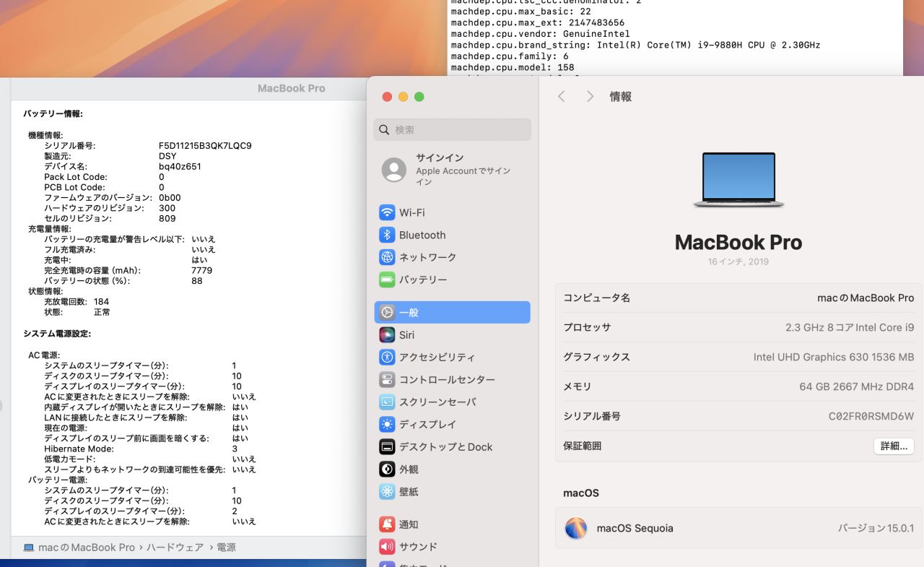
Task: Click 電源 in System Information path bar
Action: (x=226, y=547)
